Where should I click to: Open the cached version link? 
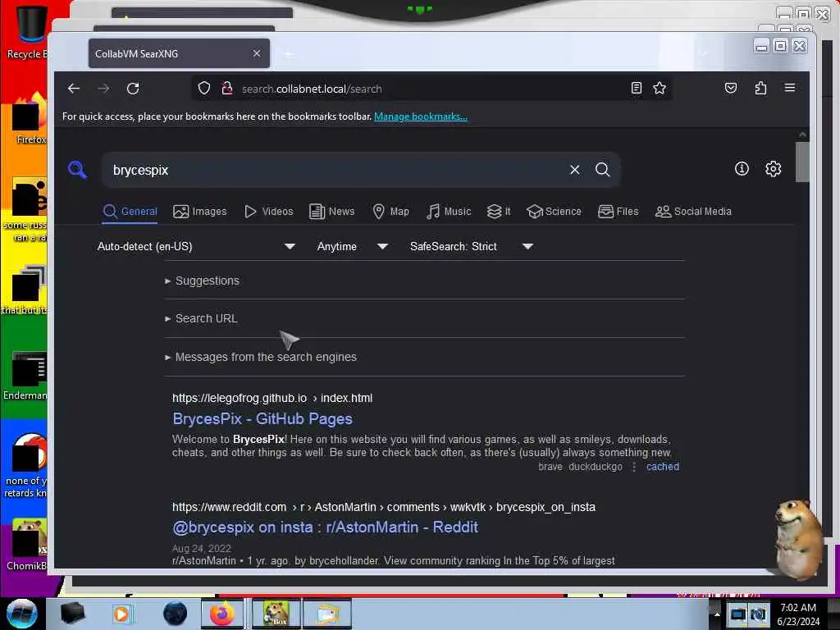click(663, 467)
